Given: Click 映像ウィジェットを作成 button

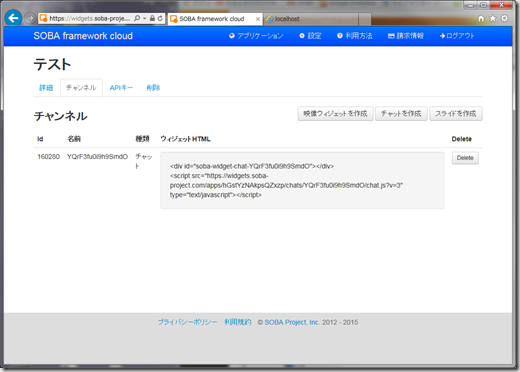Looking at the screenshot, I should (x=335, y=114).
